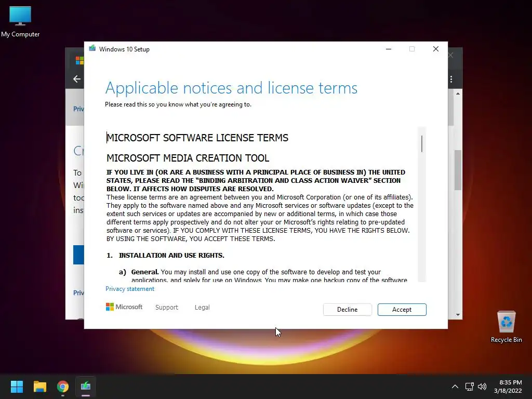Open Google Chrome from the taskbar
532x399 pixels.
[63, 387]
